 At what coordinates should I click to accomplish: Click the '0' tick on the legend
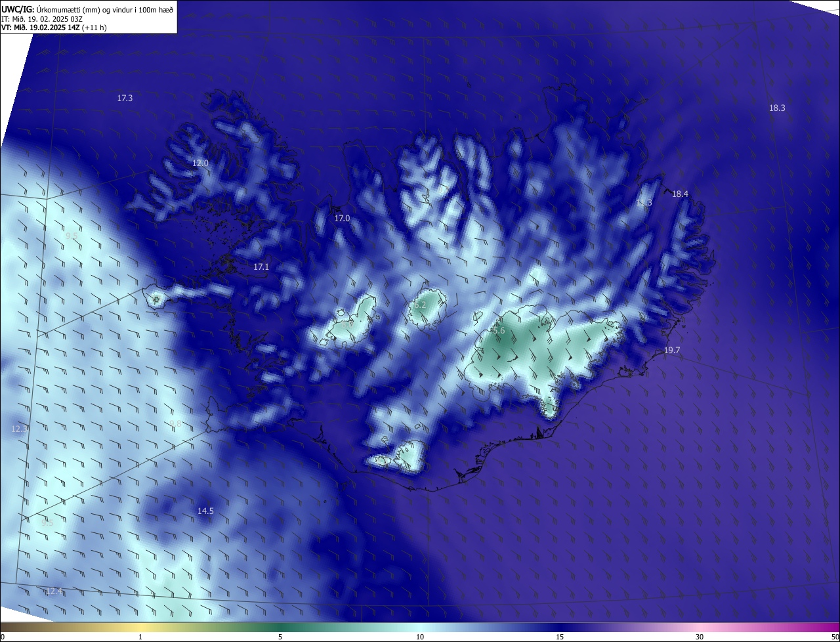(3, 637)
